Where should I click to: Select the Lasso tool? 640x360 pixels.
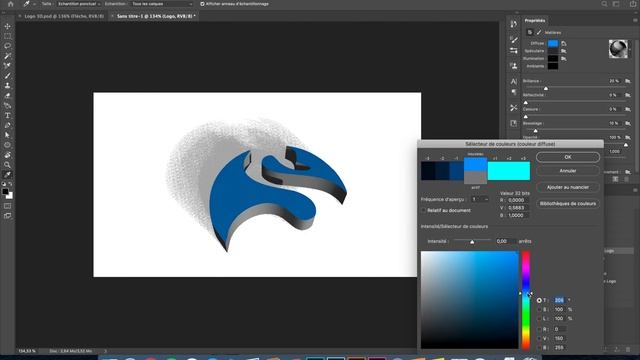7,46
